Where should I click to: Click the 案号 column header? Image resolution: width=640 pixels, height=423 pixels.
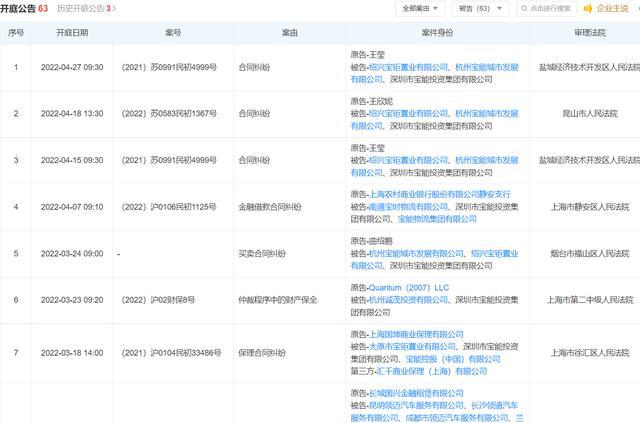click(173, 33)
